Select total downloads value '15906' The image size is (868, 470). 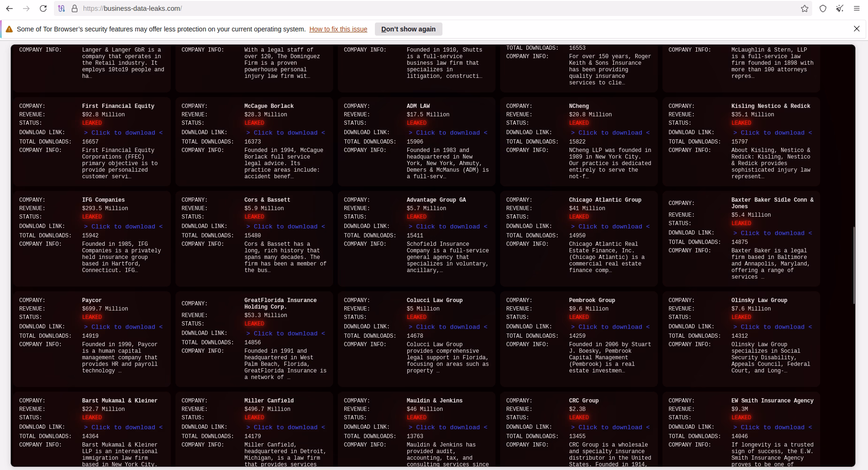[415, 142]
